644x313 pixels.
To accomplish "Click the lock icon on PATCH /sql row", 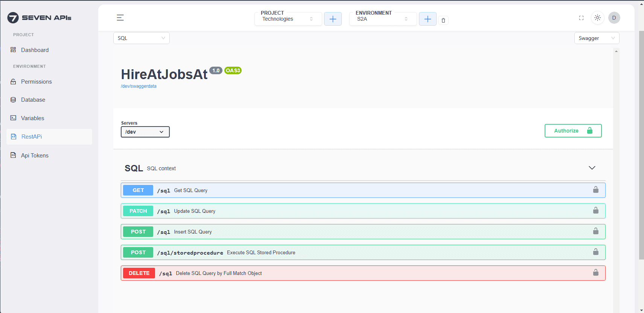I will click(x=596, y=210).
